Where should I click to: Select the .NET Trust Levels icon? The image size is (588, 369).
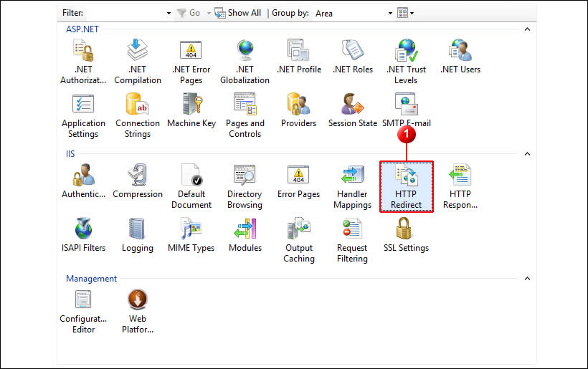[x=406, y=61]
